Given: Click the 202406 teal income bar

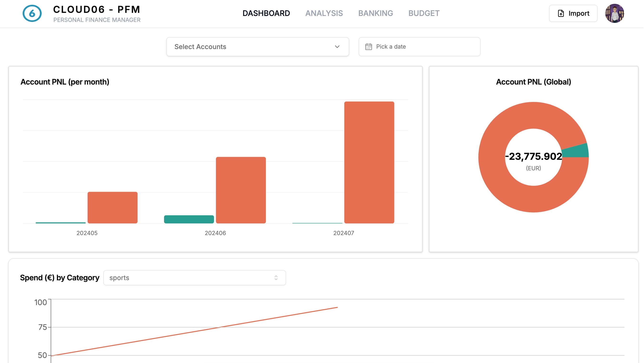Looking at the screenshot, I should [189, 219].
